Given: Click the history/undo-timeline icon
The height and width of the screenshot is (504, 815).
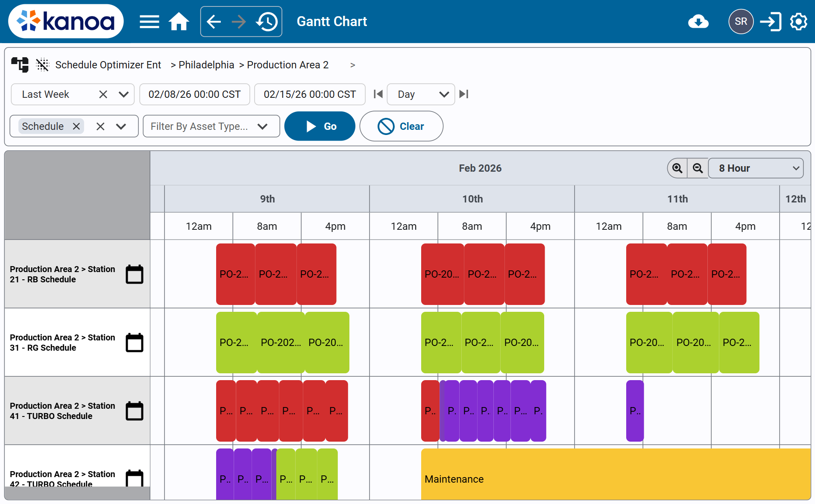Looking at the screenshot, I should click(x=267, y=21).
